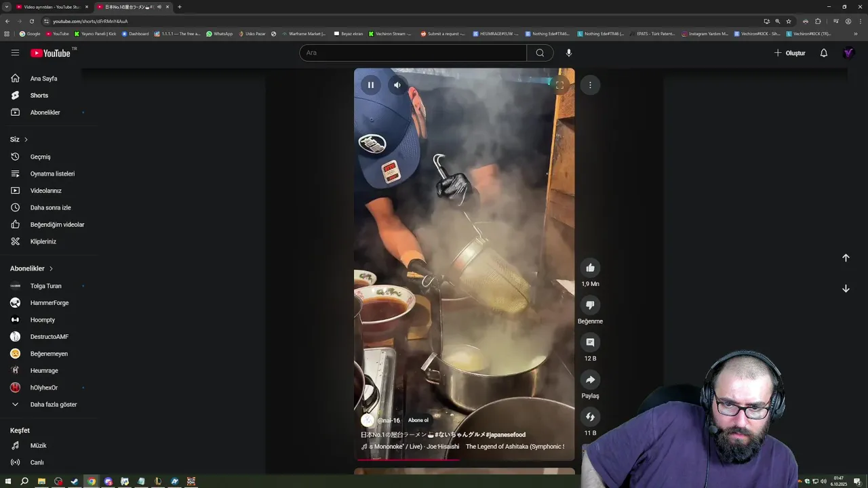Open the notifications bell
Screen dimensions: 868x488
pos(824,53)
